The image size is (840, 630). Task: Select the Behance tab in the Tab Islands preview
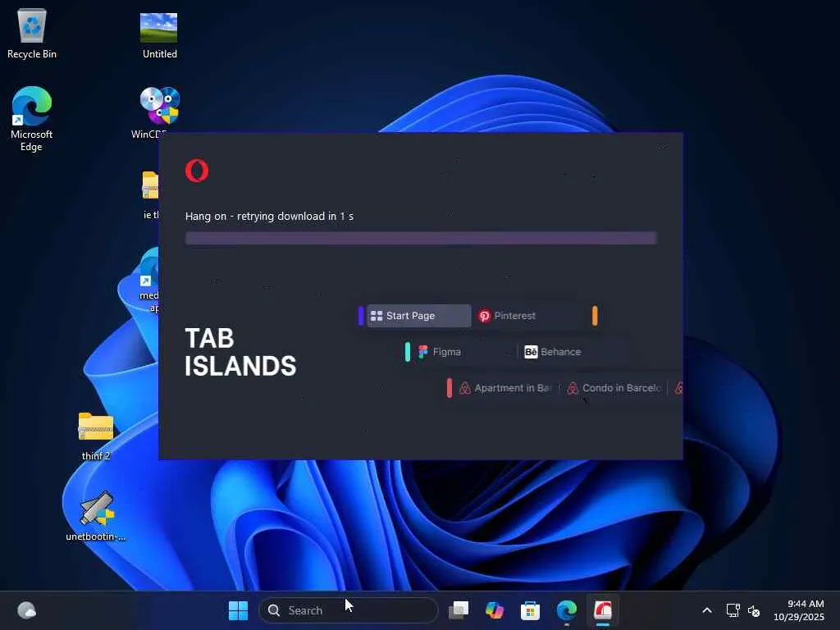click(552, 352)
